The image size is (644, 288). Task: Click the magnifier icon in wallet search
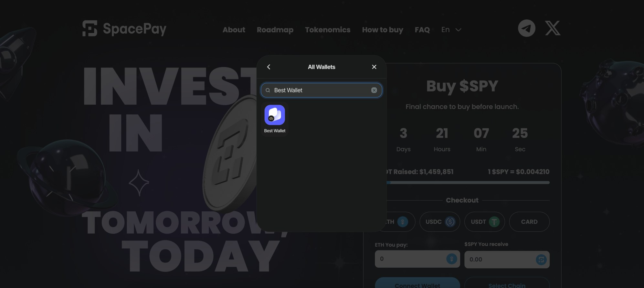pyautogui.click(x=268, y=90)
